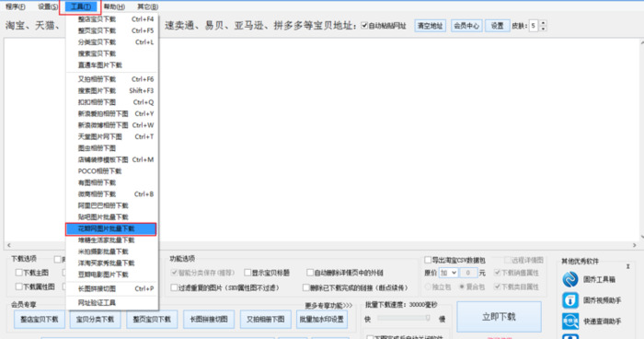Open the 程序(F) menu

click(x=16, y=6)
